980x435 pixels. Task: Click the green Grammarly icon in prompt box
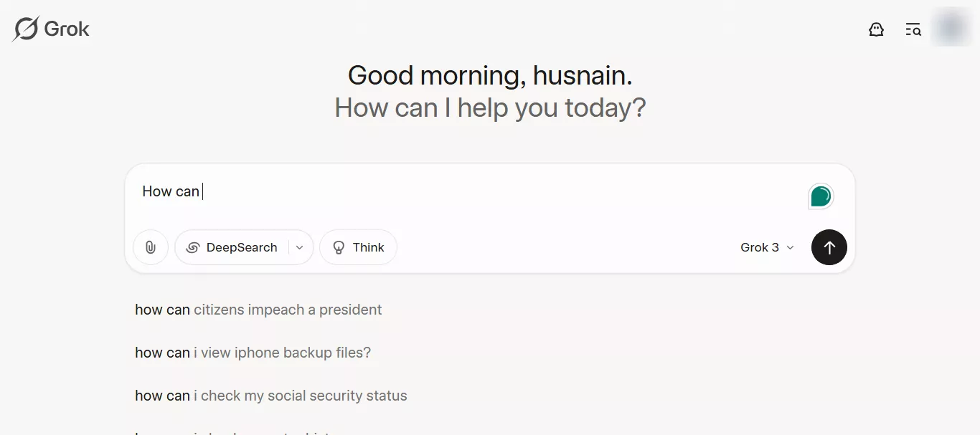(821, 196)
